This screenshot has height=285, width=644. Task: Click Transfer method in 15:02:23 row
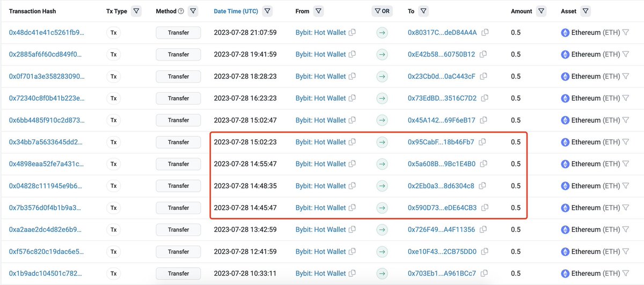(178, 142)
